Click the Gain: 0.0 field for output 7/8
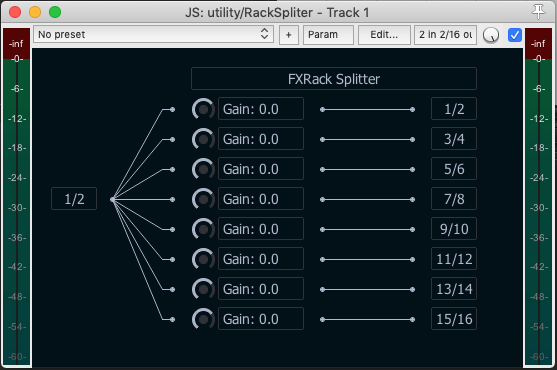The width and height of the screenshot is (557, 370). tap(261, 199)
